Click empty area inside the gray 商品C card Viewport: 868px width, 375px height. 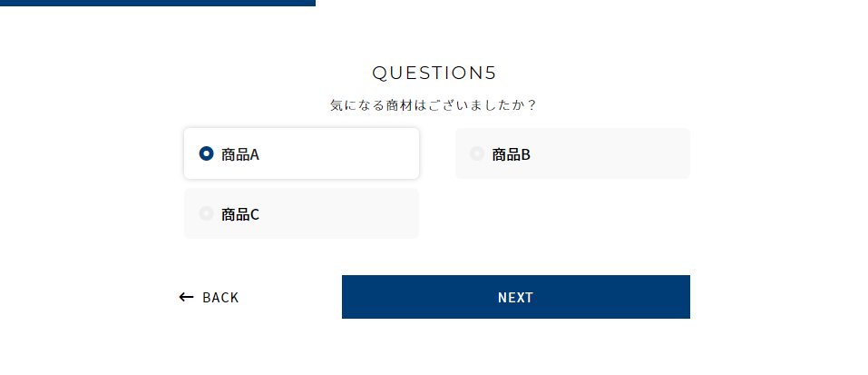point(345,214)
